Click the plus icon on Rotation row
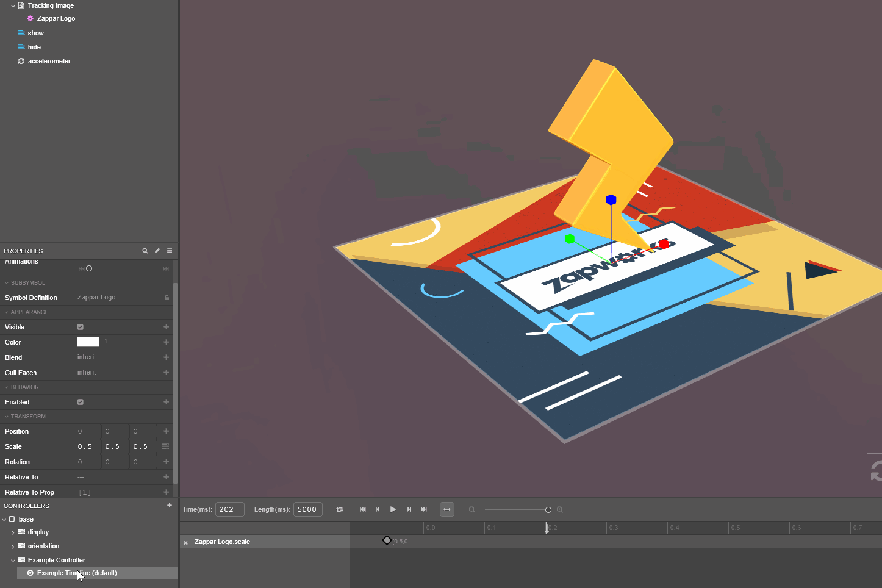The height and width of the screenshot is (588, 882). click(x=166, y=462)
